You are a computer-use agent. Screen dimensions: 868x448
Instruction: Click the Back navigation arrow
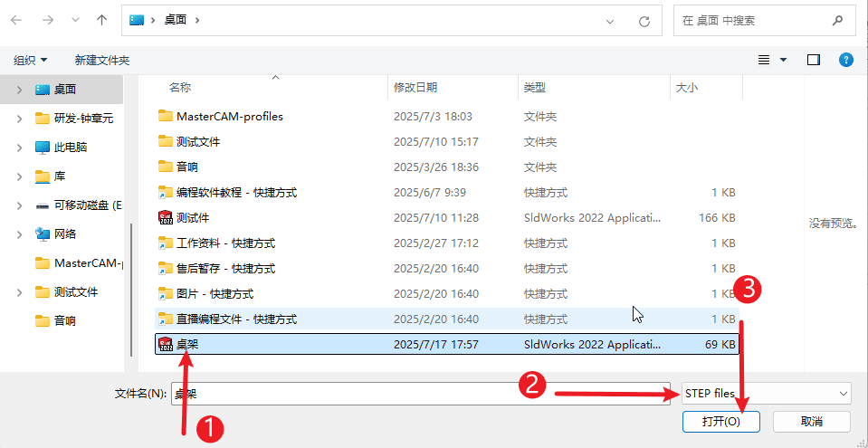coord(17,20)
